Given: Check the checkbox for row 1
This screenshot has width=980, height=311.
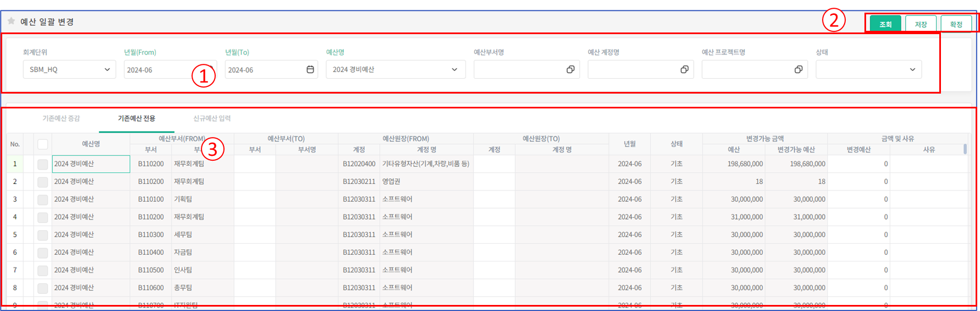Looking at the screenshot, I should pyautogui.click(x=42, y=164).
